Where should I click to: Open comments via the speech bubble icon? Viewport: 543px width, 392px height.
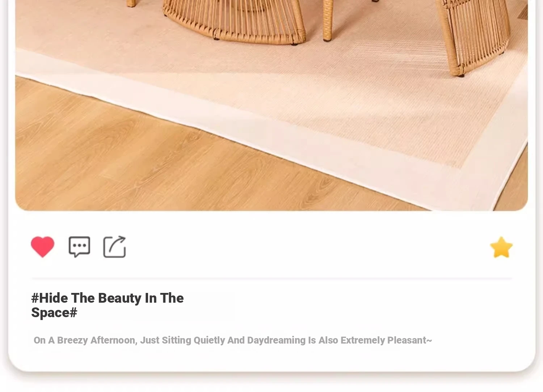coord(79,247)
